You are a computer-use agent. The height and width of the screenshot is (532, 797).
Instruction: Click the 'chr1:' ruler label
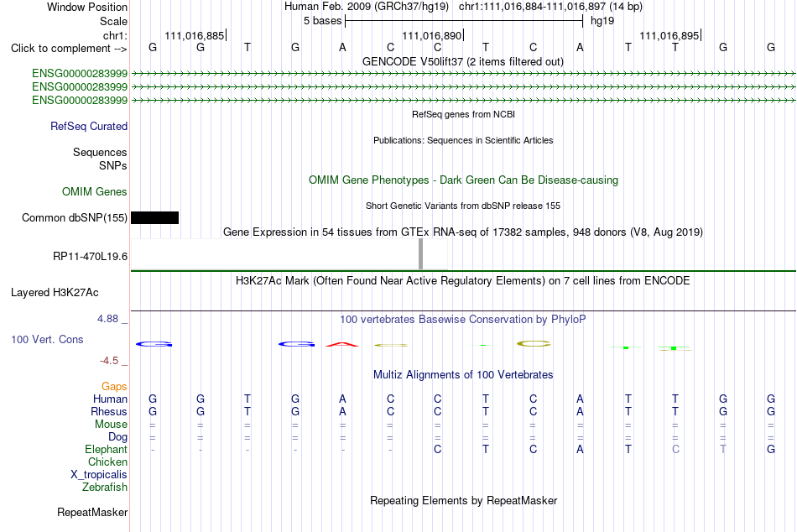coord(116,35)
